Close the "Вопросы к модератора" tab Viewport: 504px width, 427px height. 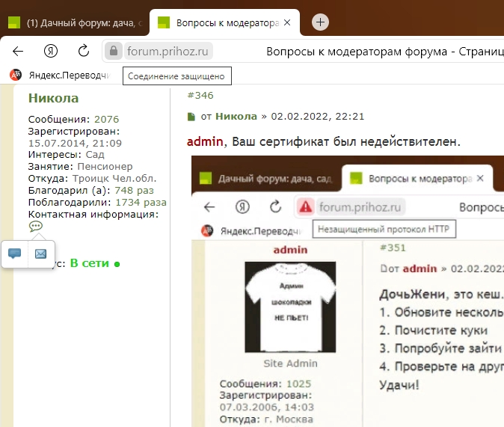point(288,22)
